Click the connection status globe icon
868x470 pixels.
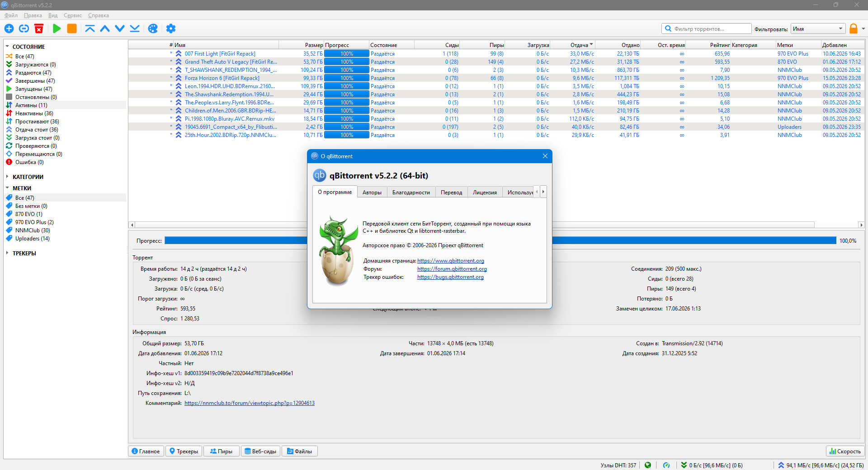tap(648, 465)
